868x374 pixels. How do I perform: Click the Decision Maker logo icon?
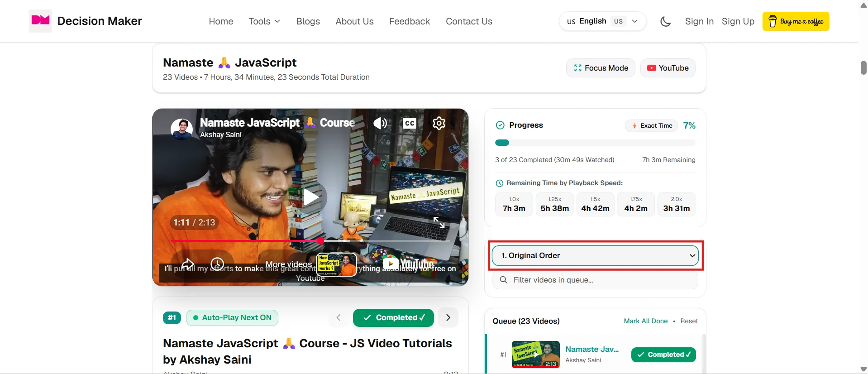40,21
